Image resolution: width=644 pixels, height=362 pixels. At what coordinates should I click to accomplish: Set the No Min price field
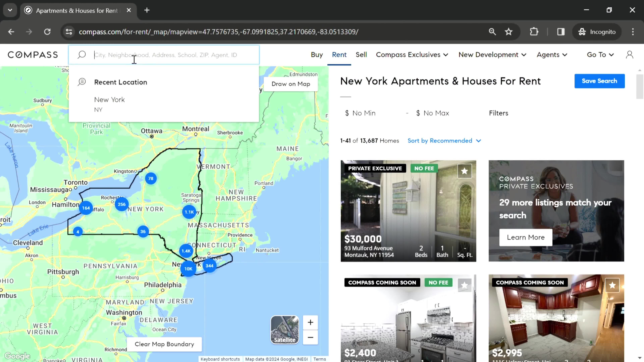tap(372, 113)
